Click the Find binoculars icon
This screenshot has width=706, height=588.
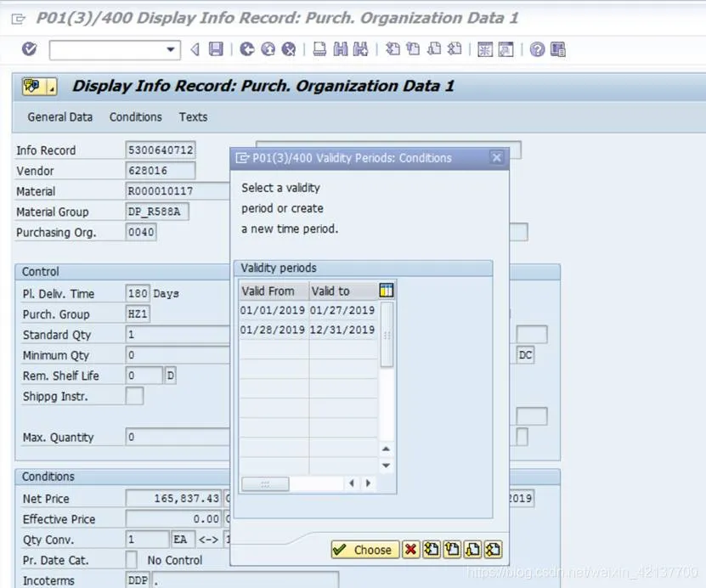click(341, 49)
